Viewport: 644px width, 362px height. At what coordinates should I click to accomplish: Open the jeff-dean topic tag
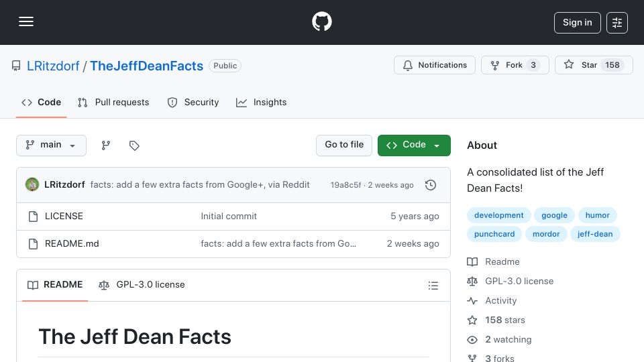(595, 234)
